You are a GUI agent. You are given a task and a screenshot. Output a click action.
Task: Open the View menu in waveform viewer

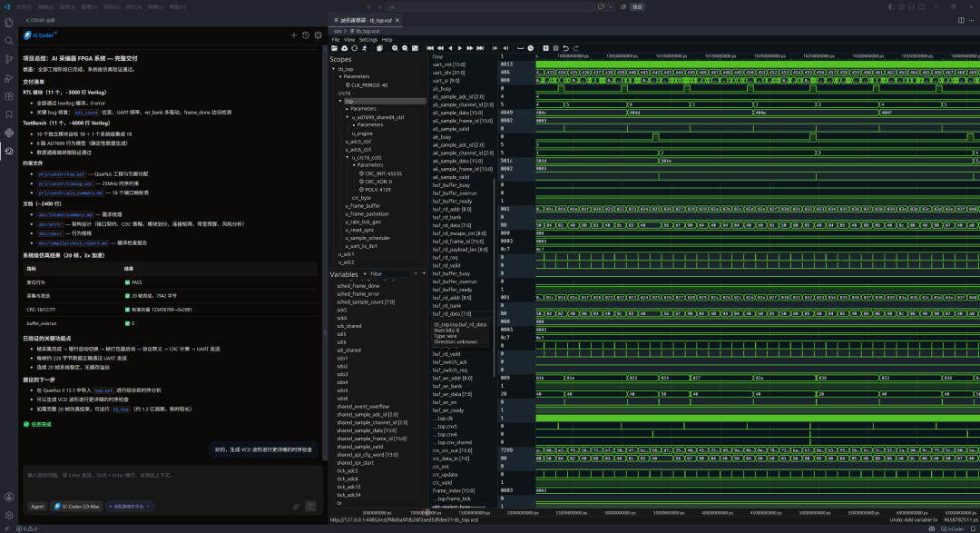click(x=349, y=39)
